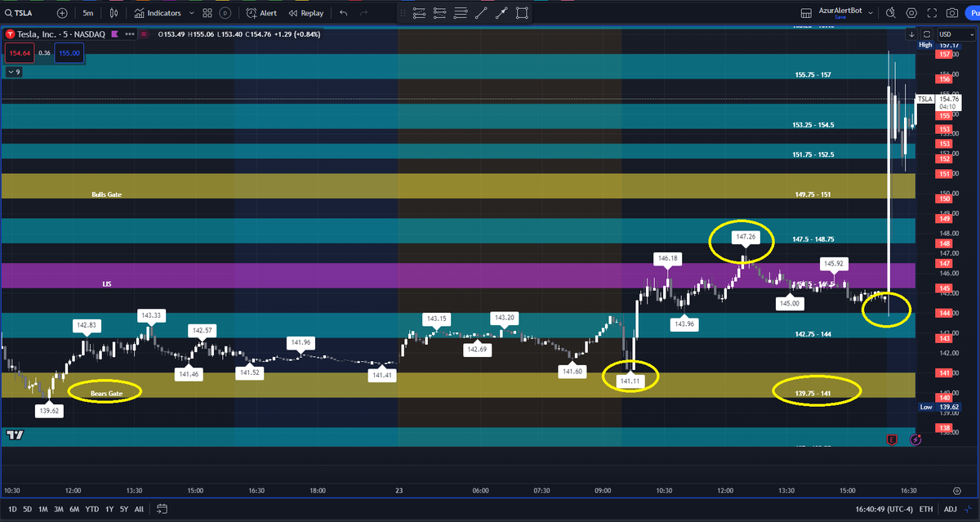Image resolution: width=980 pixels, height=522 pixels.
Task: Save the AzurAlertBot layout
Action: coord(840,17)
